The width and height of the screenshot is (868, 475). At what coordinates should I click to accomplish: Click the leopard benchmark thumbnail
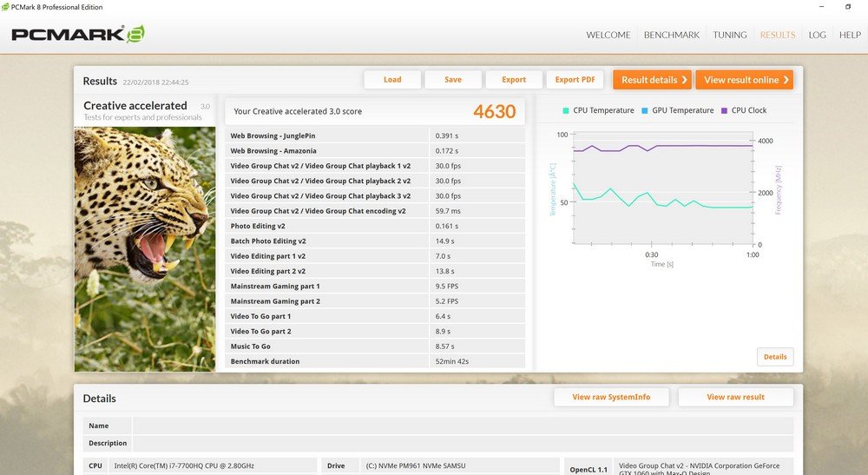145,249
